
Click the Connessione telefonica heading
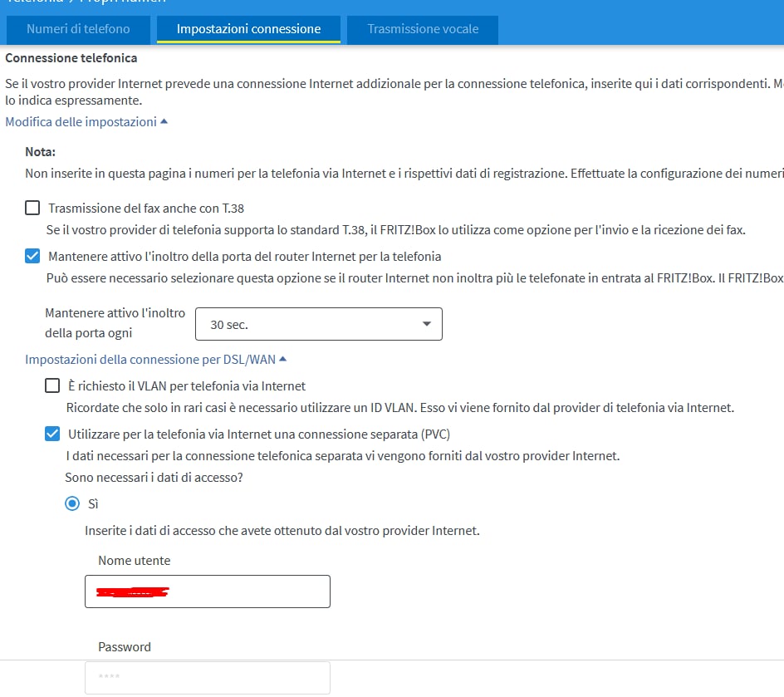(71, 58)
